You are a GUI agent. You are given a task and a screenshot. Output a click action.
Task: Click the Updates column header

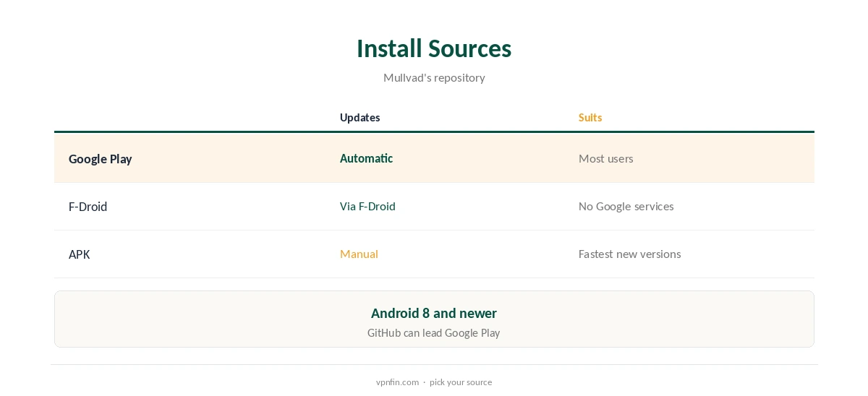click(360, 118)
